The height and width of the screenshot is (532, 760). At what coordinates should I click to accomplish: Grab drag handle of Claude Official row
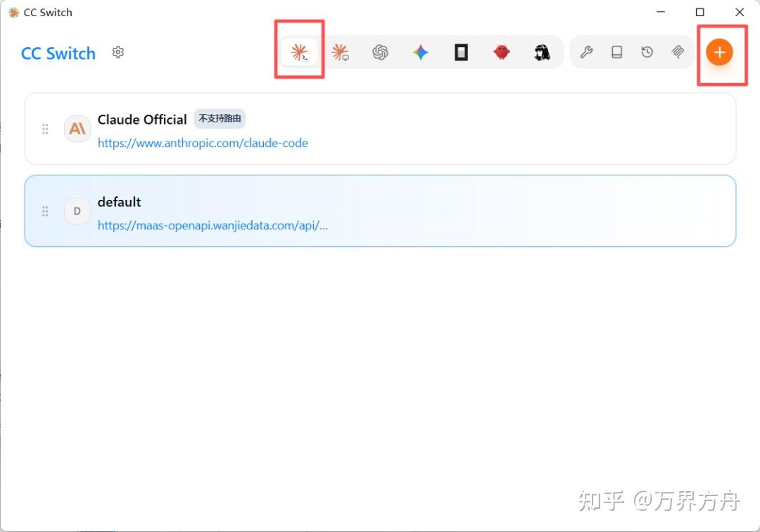point(45,129)
